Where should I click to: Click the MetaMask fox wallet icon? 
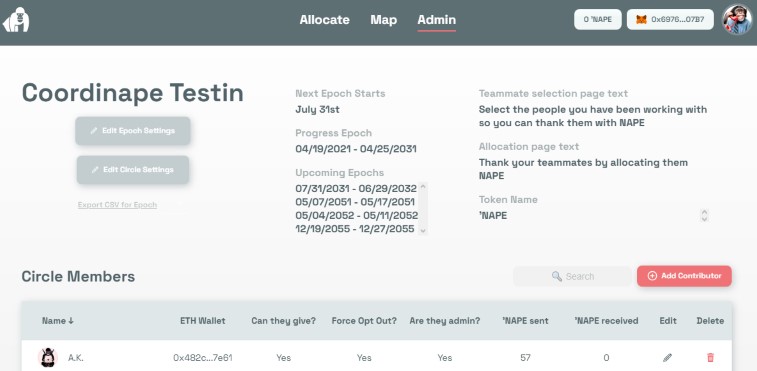tap(641, 20)
